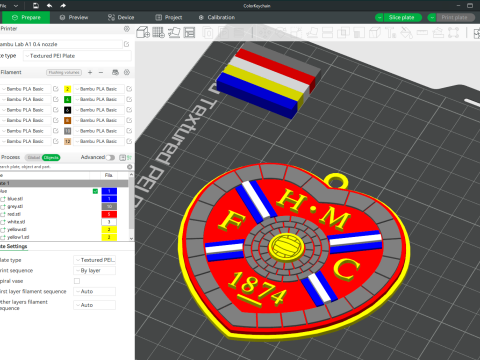
Task: Switch to the Calibration tab
Action: click(217, 17)
